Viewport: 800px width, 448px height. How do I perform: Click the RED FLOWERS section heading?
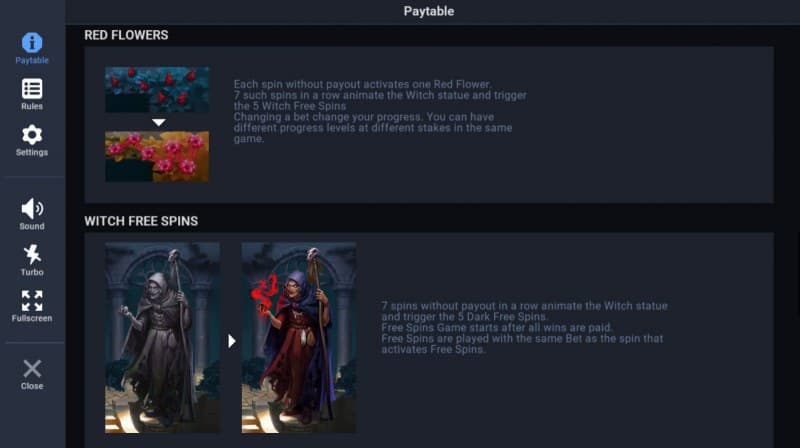pyautogui.click(x=126, y=35)
